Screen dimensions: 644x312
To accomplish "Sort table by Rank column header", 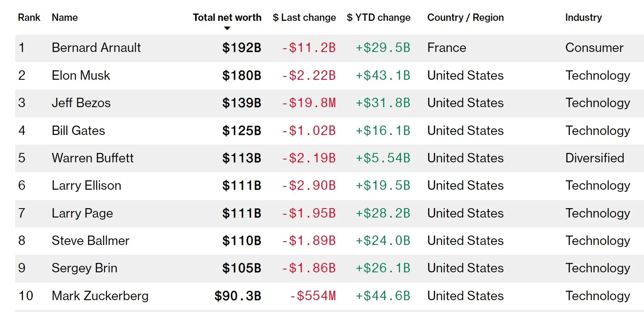I will (x=29, y=18).
